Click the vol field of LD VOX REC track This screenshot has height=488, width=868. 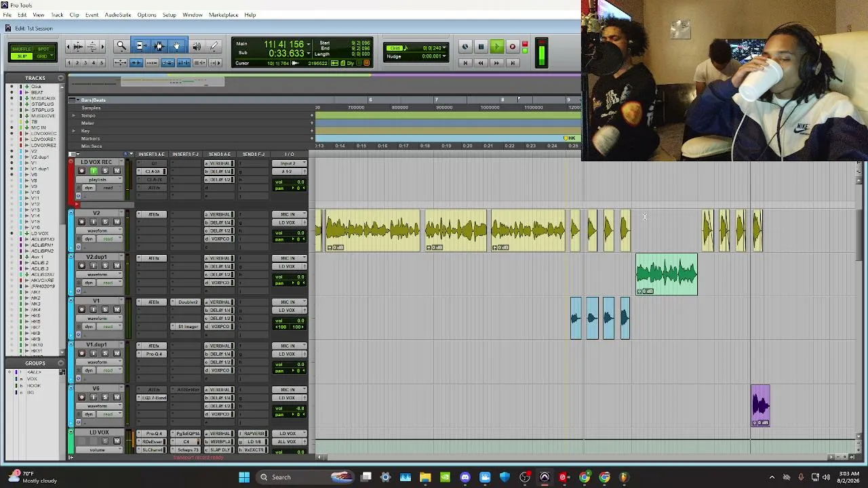290,182
